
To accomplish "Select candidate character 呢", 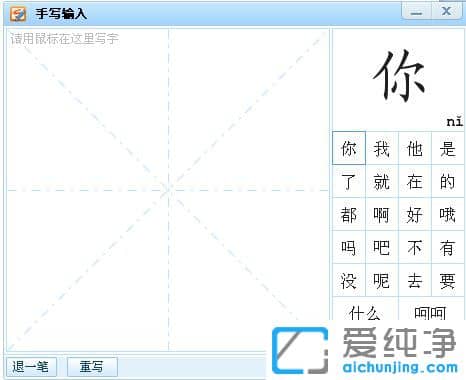I will click(x=382, y=280).
